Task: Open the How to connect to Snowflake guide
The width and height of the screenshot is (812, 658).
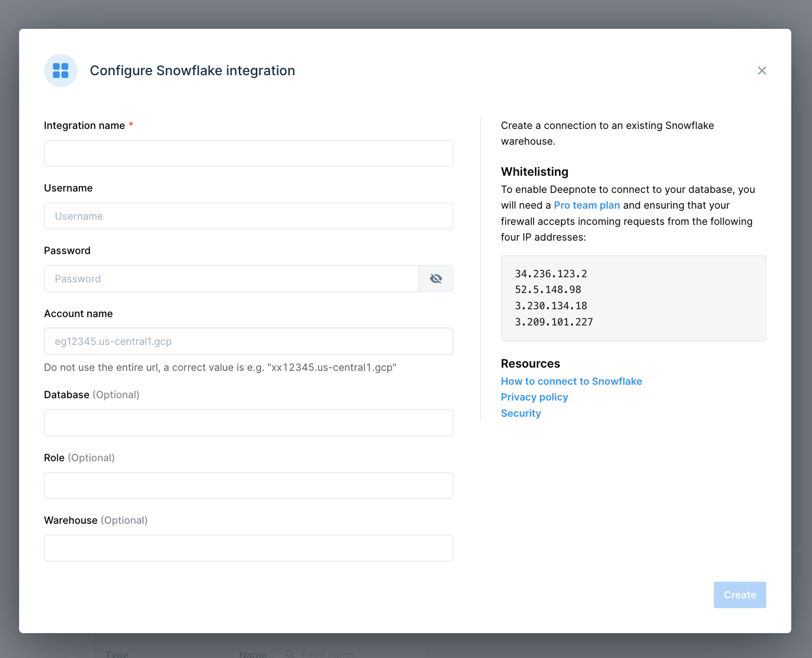Action: 571,381
